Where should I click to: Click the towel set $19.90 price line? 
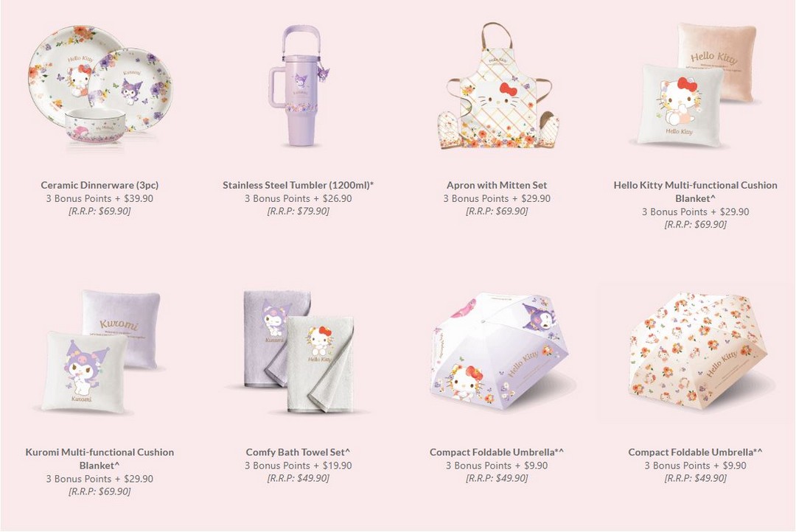298,466
